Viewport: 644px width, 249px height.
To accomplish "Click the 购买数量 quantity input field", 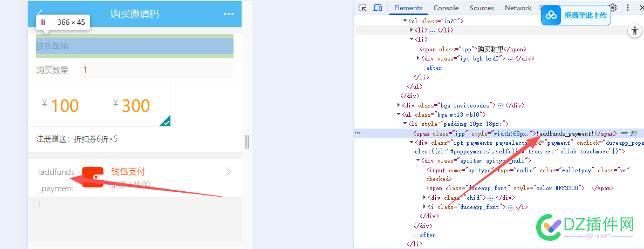I will (x=156, y=70).
